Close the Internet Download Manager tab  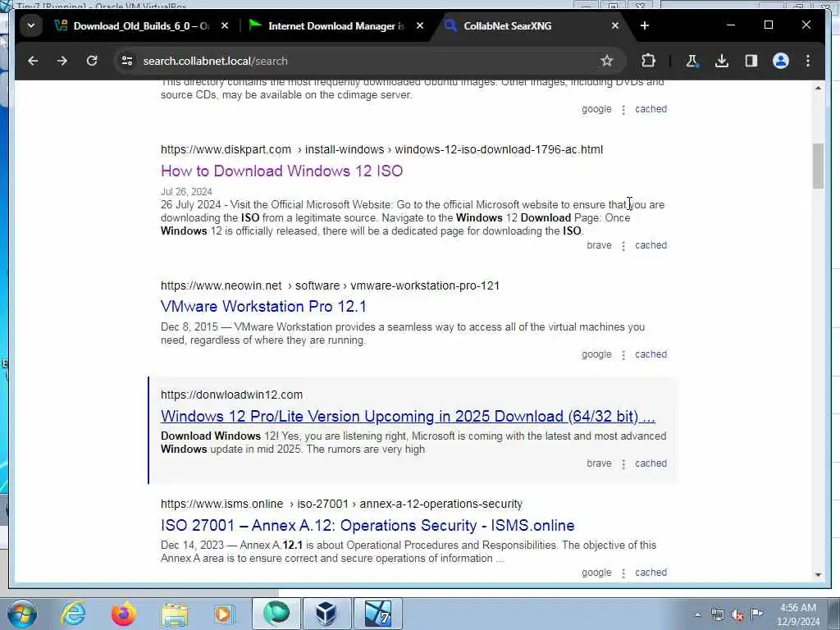tap(420, 25)
